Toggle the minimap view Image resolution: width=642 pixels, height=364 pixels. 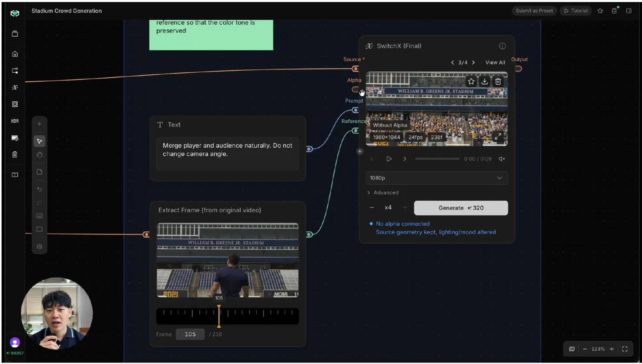coord(572,349)
